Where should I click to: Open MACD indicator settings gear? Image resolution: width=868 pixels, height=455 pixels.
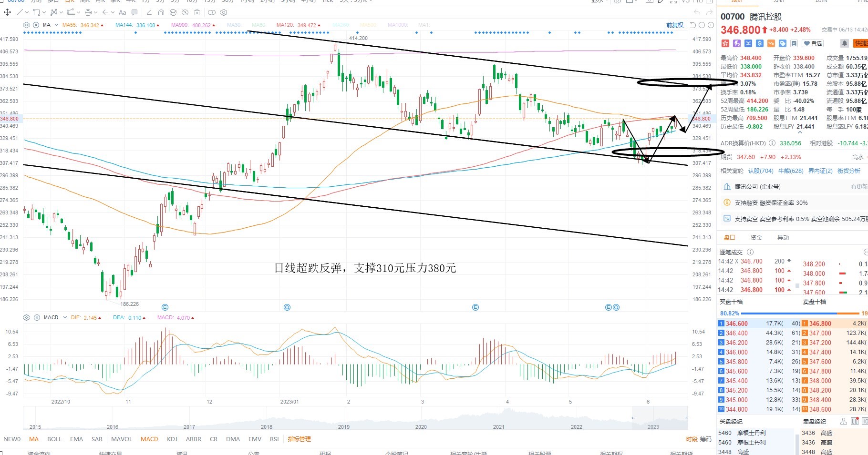(x=27, y=317)
